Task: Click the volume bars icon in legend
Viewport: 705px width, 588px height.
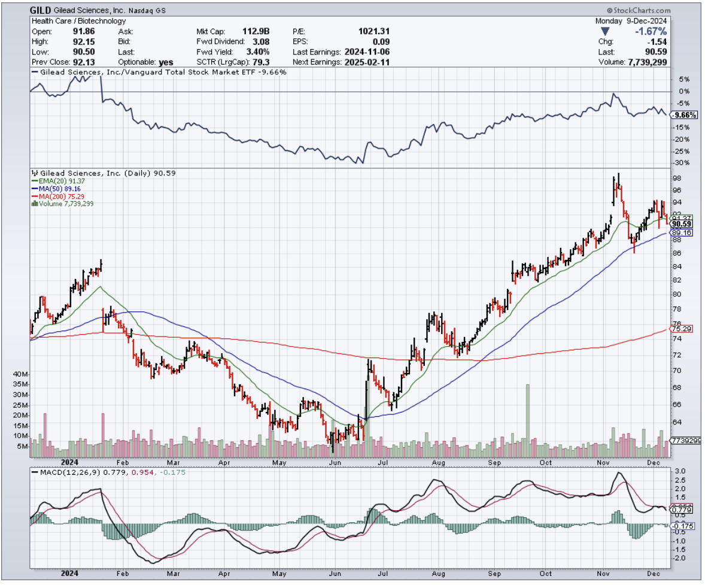Action: (x=34, y=204)
